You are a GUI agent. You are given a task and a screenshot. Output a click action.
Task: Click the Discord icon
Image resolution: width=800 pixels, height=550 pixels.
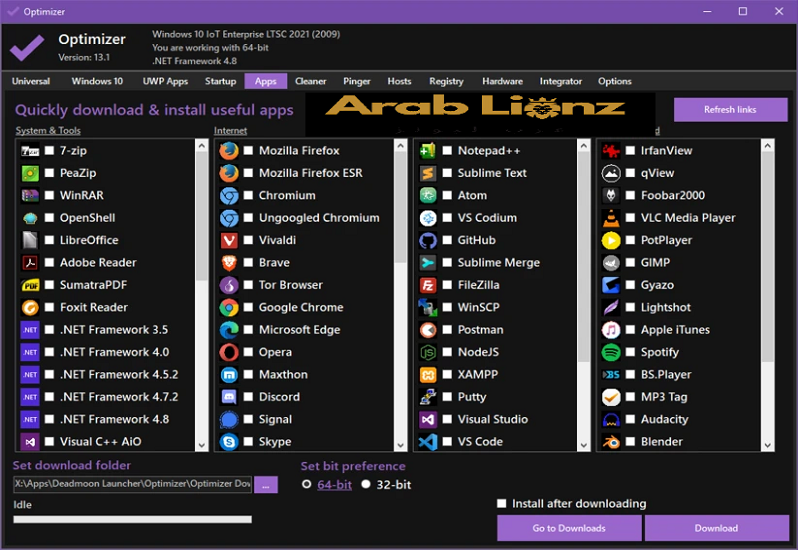click(229, 397)
